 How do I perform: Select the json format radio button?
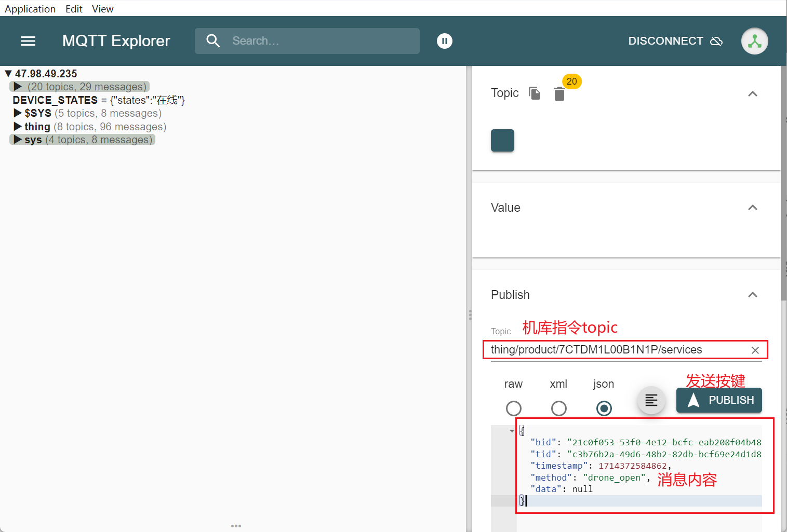[604, 408]
